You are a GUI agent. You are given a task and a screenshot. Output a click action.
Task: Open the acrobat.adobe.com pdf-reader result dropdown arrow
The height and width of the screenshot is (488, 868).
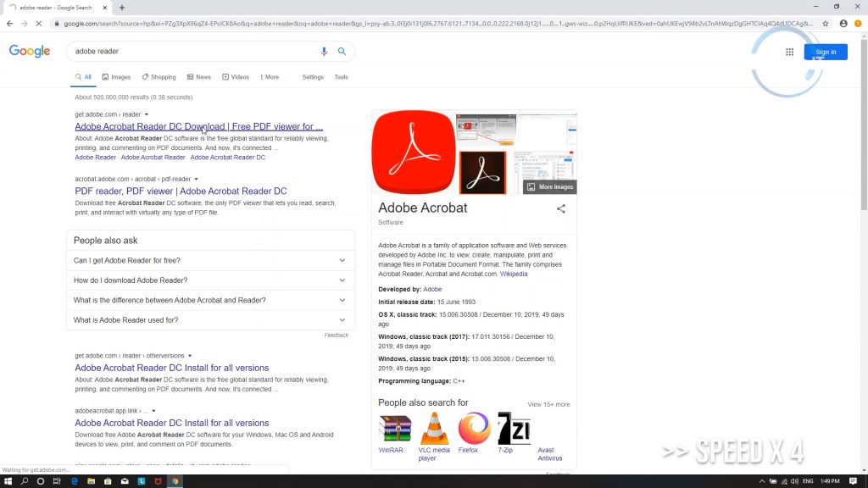[196, 180]
